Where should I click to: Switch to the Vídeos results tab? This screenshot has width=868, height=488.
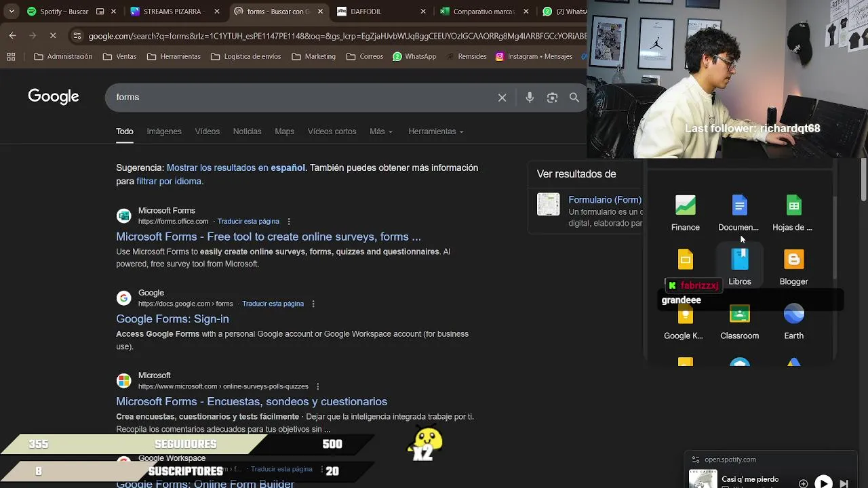tap(207, 131)
